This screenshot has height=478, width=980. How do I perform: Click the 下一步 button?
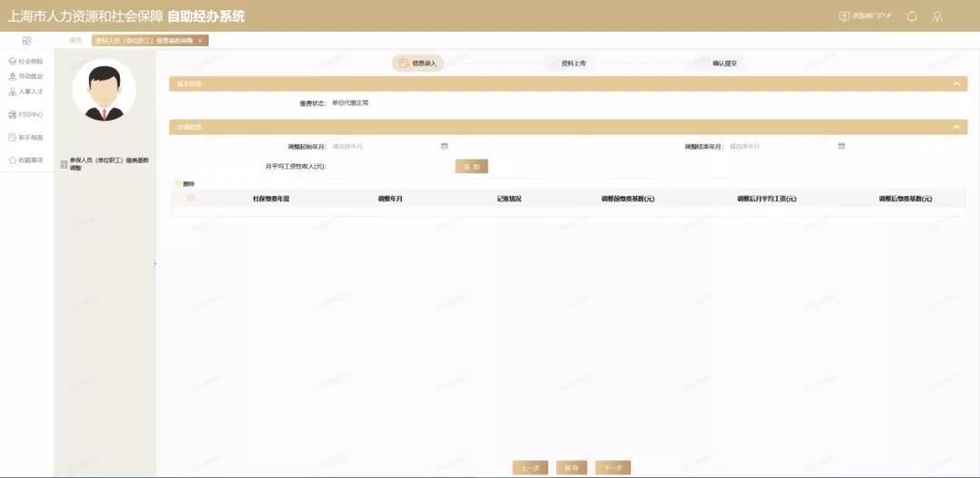point(613,468)
